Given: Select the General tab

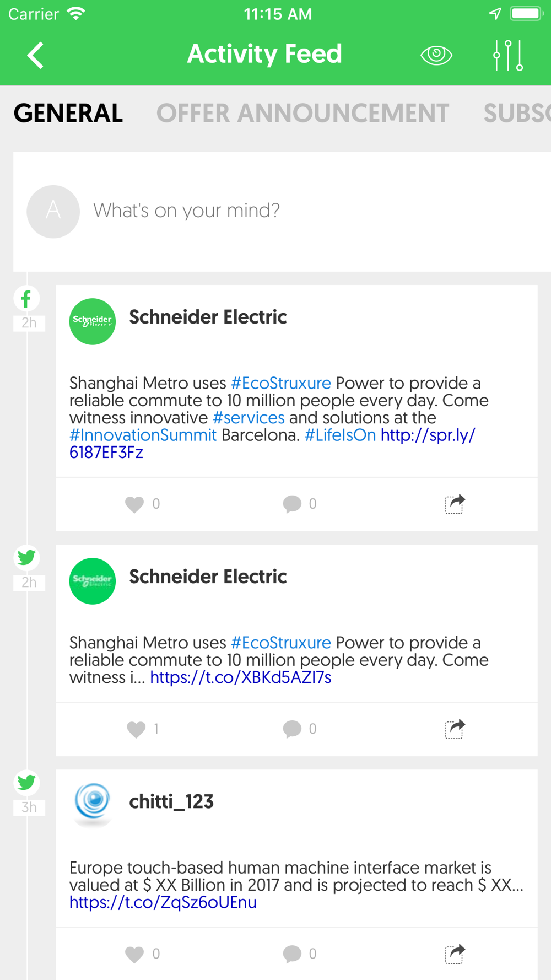Looking at the screenshot, I should (68, 114).
